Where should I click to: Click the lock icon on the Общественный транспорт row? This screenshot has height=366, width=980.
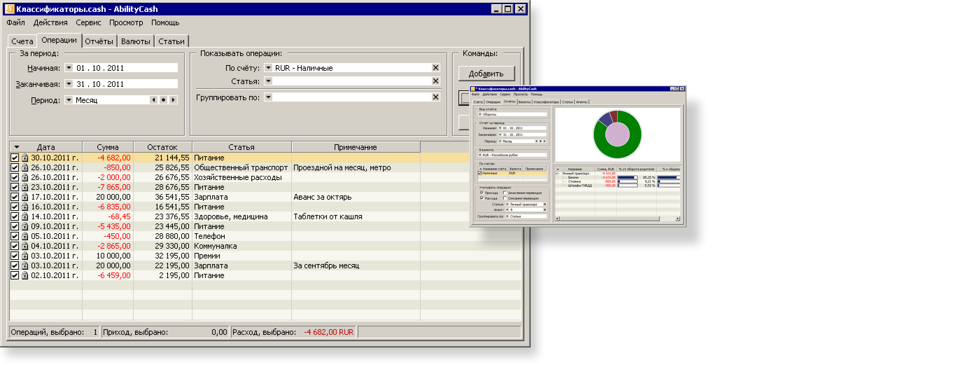[x=25, y=167]
